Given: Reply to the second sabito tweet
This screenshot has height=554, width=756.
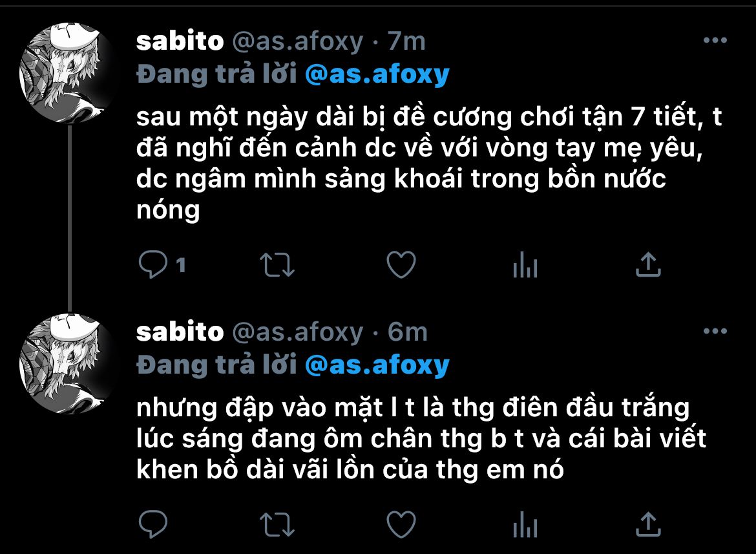Looking at the screenshot, I should pyautogui.click(x=153, y=524).
